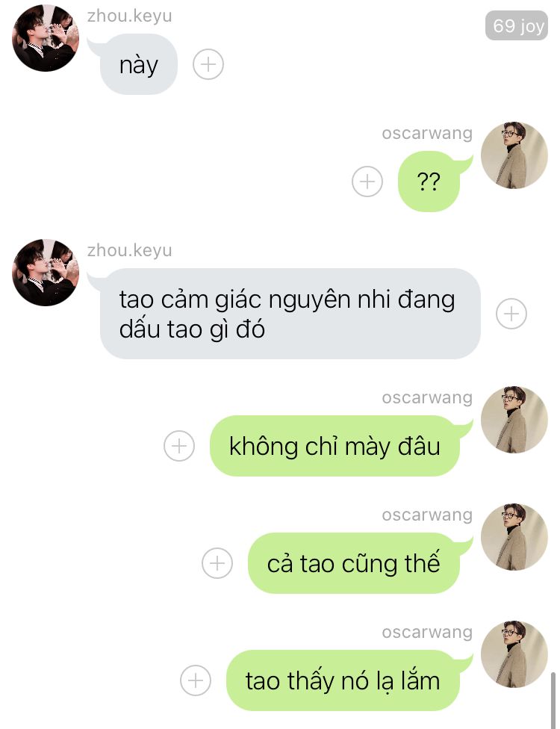Tap plus icon next to "không chỉ mày đâu"
The height and width of the screenshot is (729, 560).
pos(179,446)
